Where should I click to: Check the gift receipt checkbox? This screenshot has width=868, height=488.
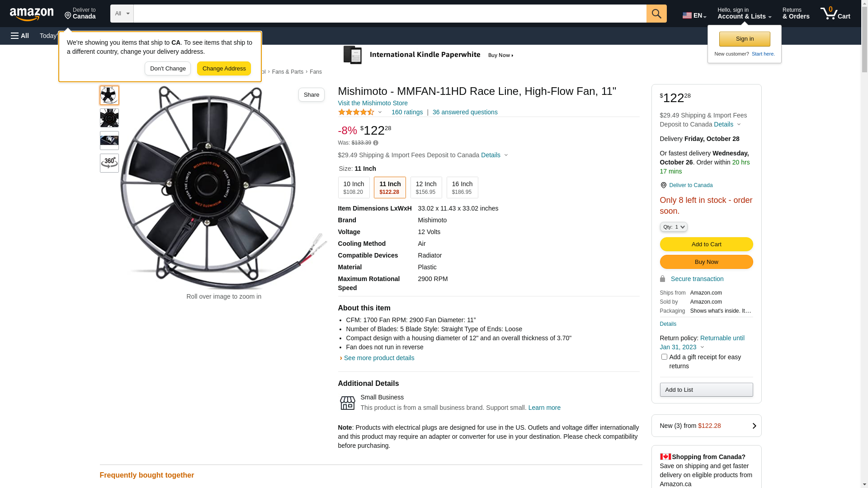[664, 357]
